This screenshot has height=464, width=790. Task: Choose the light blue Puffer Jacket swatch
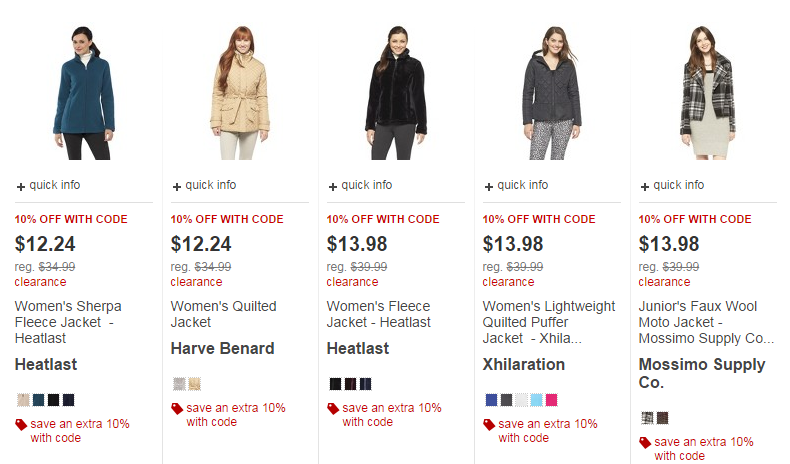coord(536,400)
